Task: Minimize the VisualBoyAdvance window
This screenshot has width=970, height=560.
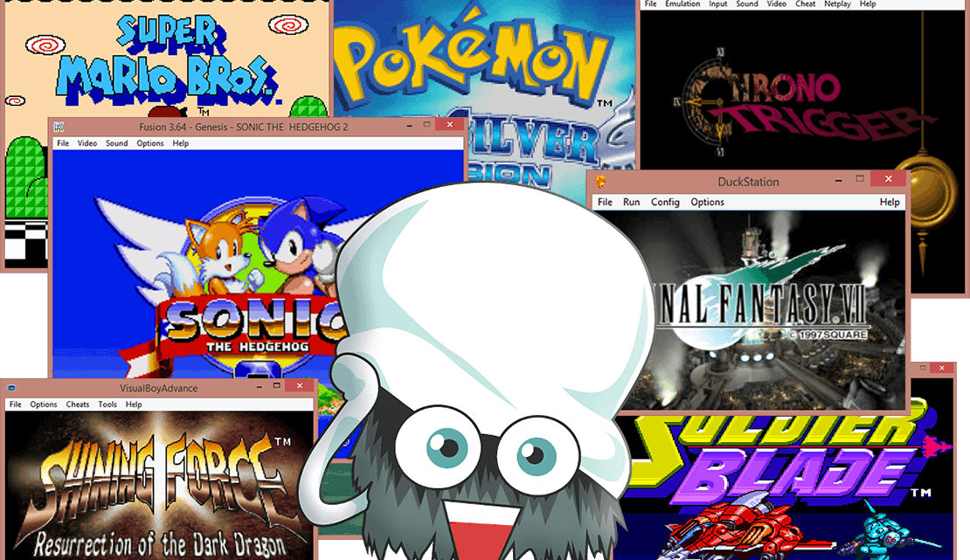Action: pyautogui.click(x=260, y=386)
